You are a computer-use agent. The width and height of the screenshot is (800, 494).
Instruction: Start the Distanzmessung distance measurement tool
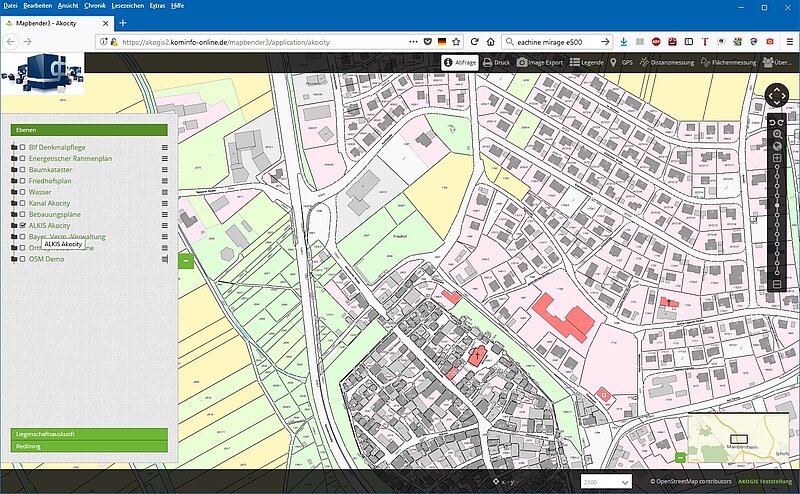tap(667, 62)
